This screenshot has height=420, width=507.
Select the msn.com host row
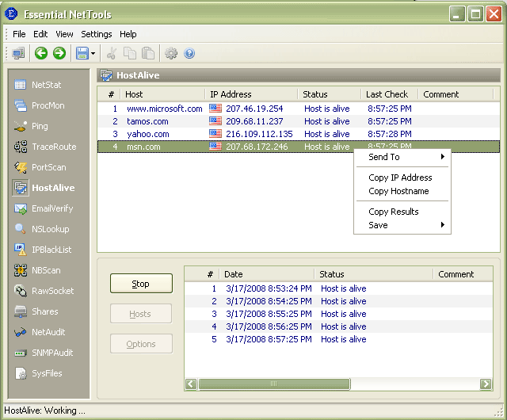pyautogui.click(x=299, y=147)
